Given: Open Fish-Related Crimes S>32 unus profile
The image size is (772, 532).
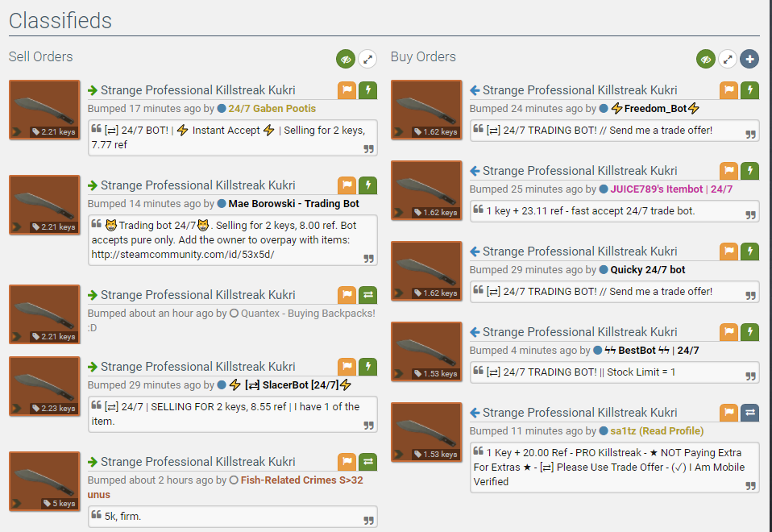Looking at the screenshot, I should pyautogui.click(x=302, y=480).
